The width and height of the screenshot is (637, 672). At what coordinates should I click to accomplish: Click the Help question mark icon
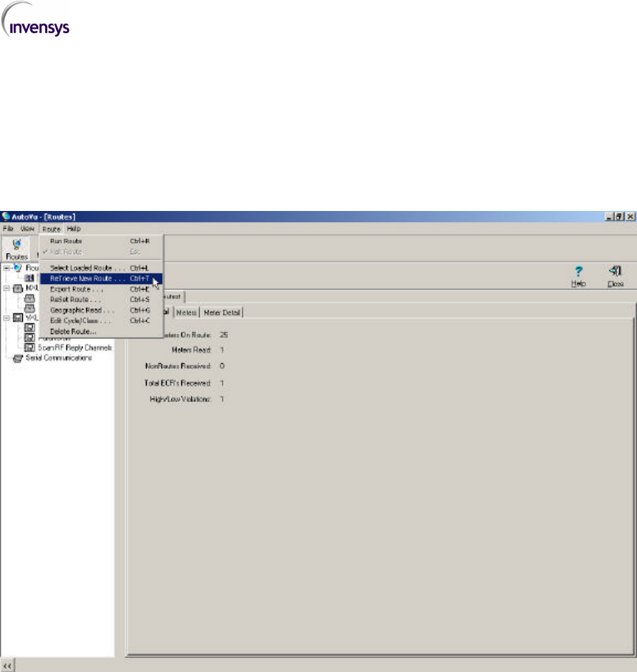tap(578, 271)
